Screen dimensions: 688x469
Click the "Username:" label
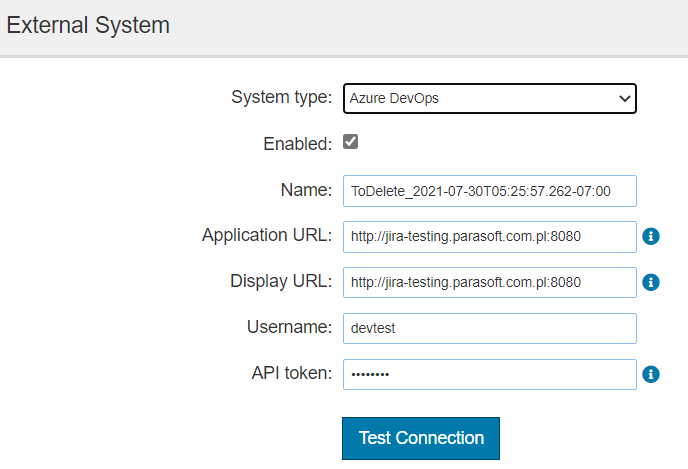coord(290,327)
